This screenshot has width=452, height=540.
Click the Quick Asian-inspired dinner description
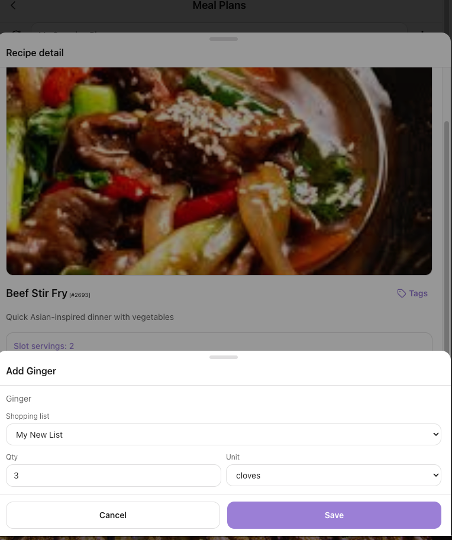pos(90,317)
